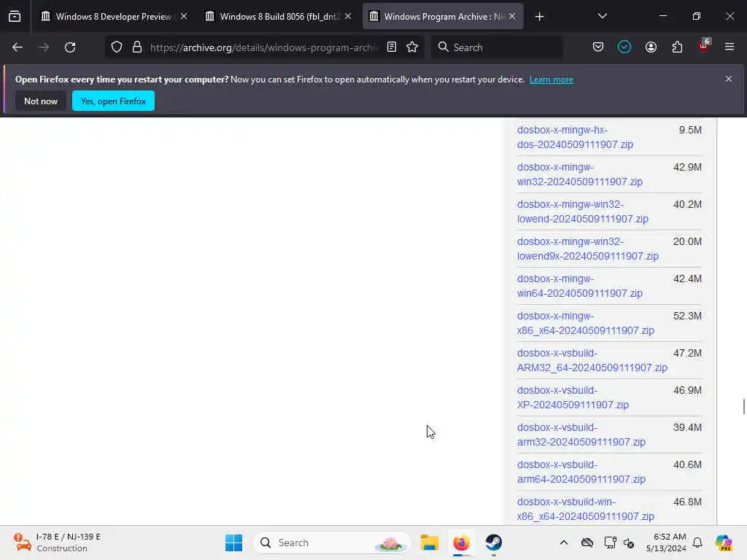Download dosbox-x-vsbuild-XP zip file

(x=573, y=397)
